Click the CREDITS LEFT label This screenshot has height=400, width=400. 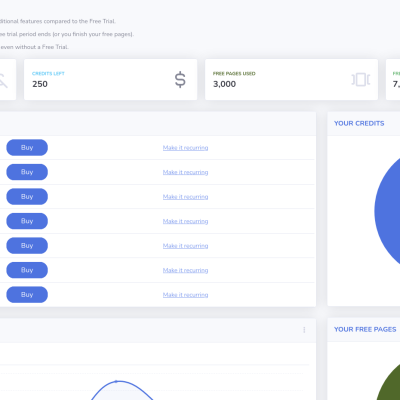coord(48,73)
